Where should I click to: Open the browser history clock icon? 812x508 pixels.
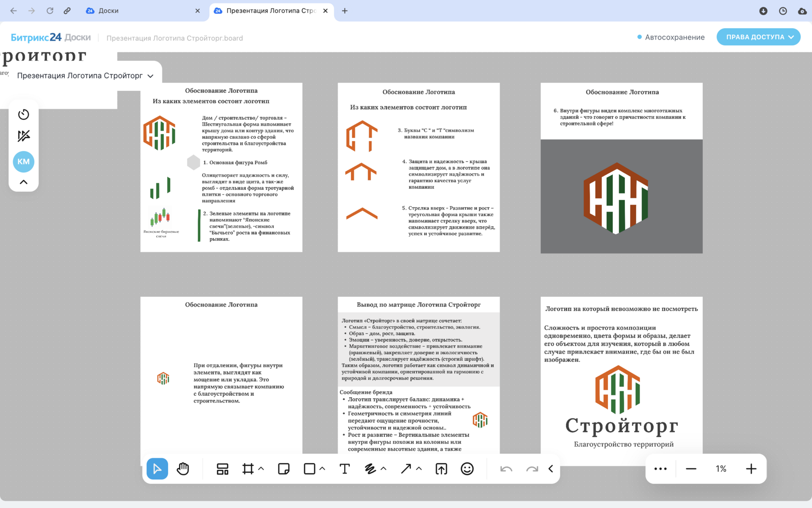783,11
